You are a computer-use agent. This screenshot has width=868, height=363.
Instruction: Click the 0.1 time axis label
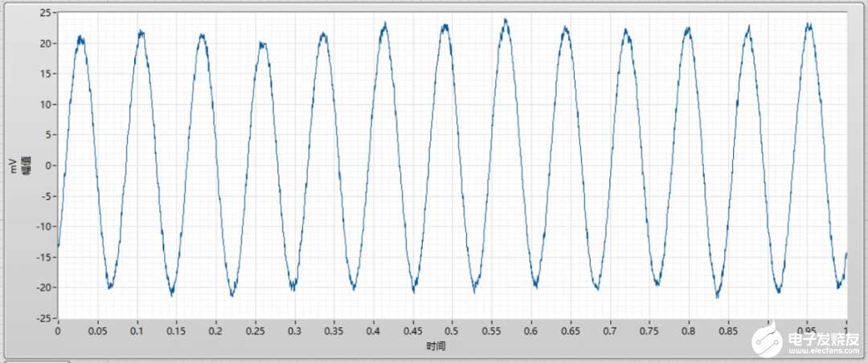[137, 331]
